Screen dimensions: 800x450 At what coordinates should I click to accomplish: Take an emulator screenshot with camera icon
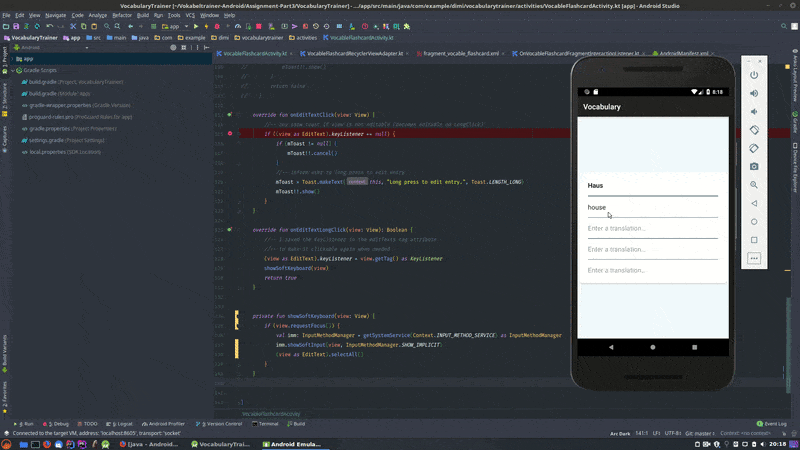coord(754,166)
